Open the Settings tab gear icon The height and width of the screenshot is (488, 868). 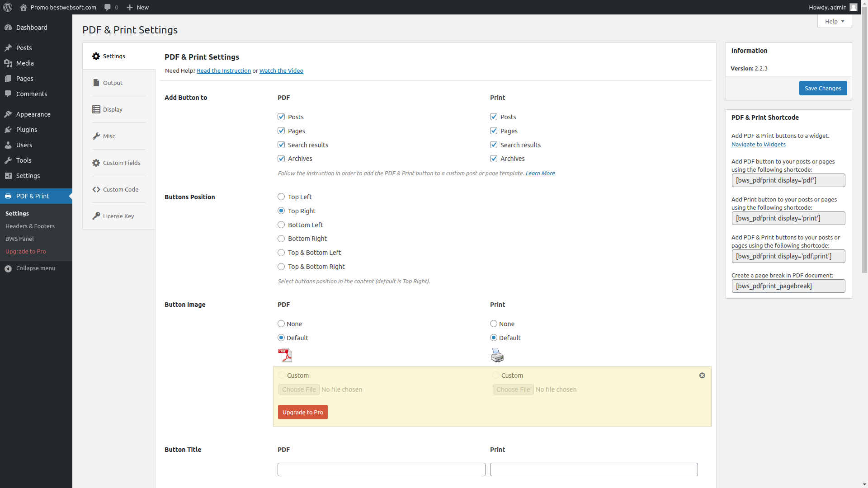[96, 56]
